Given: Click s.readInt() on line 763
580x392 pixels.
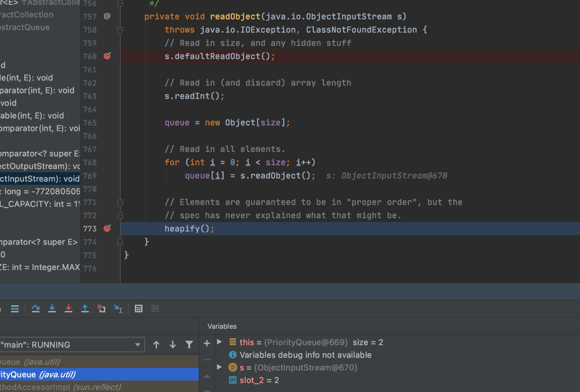Looking at the screenshot, I should tap(194, 96).
